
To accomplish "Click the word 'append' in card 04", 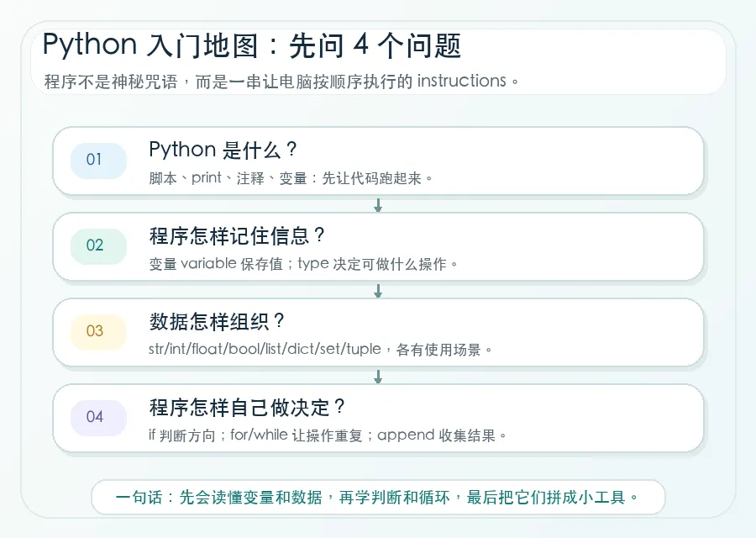I will coord(406,435).
